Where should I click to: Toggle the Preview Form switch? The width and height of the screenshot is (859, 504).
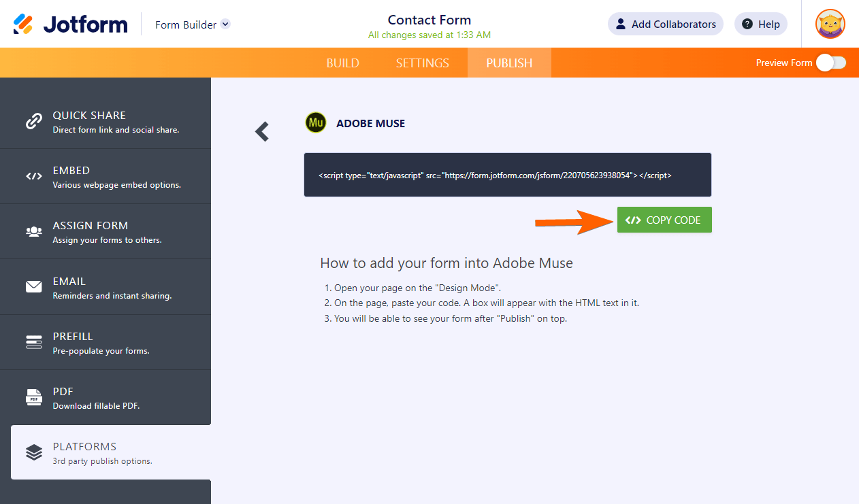point(830,63)
